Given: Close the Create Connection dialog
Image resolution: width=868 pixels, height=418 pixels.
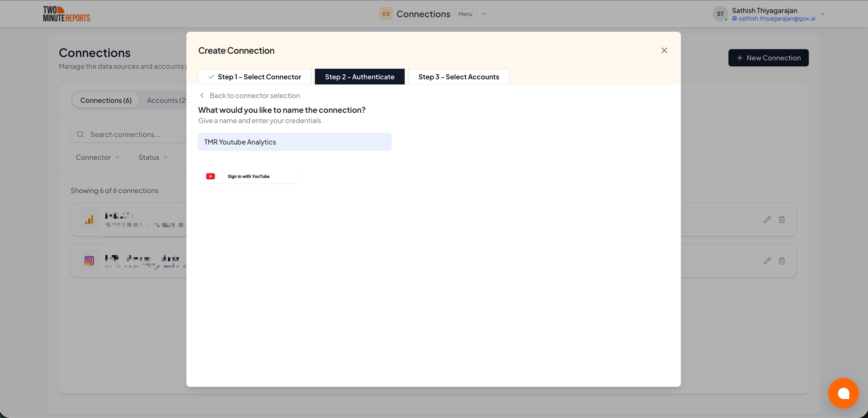Looking at the screenshot, I should pyautogui.click(x=664, y=50).
